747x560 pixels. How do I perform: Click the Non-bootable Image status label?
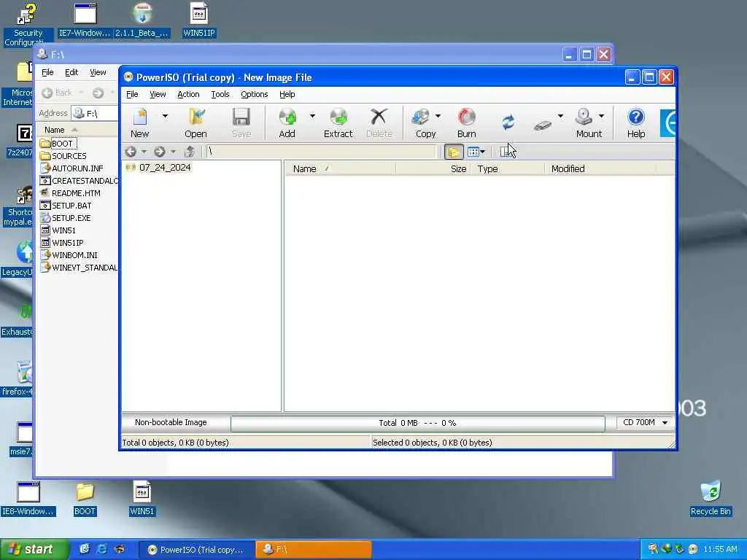click(171, 422)
